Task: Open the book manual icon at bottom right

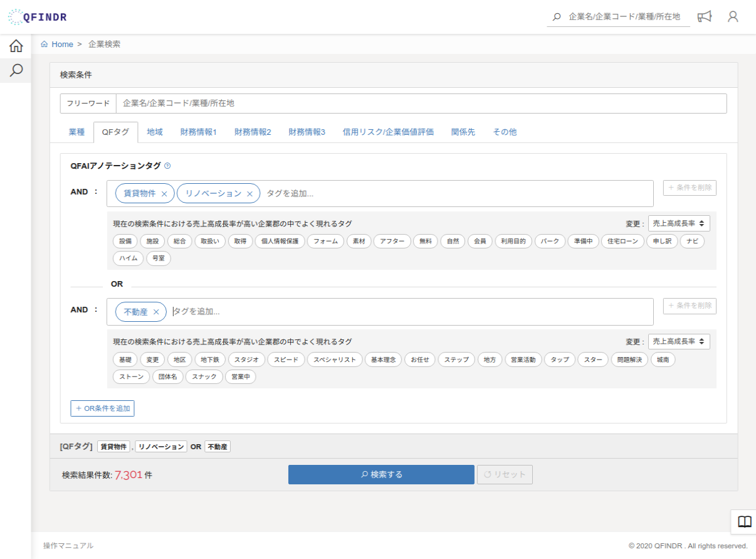Action: (744, 522)
